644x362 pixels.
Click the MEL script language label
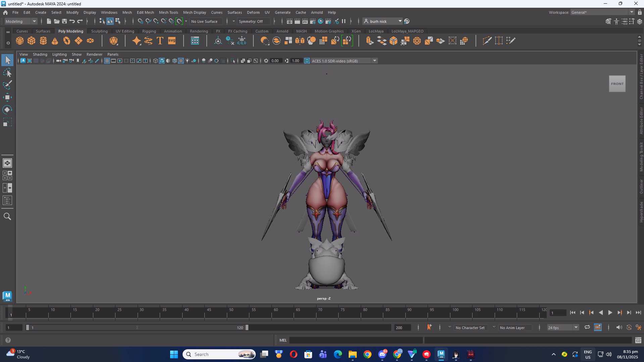[x=283, y=340]
